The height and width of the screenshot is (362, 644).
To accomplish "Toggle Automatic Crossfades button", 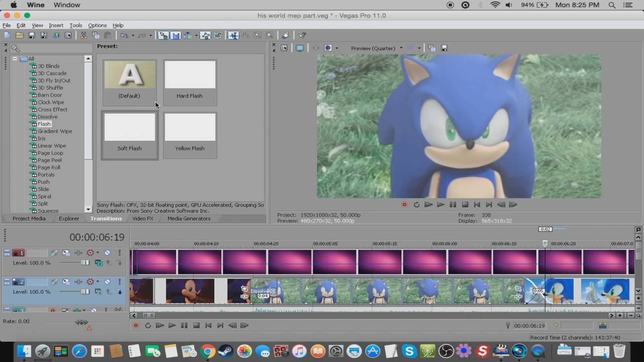I will coord(176,35).
